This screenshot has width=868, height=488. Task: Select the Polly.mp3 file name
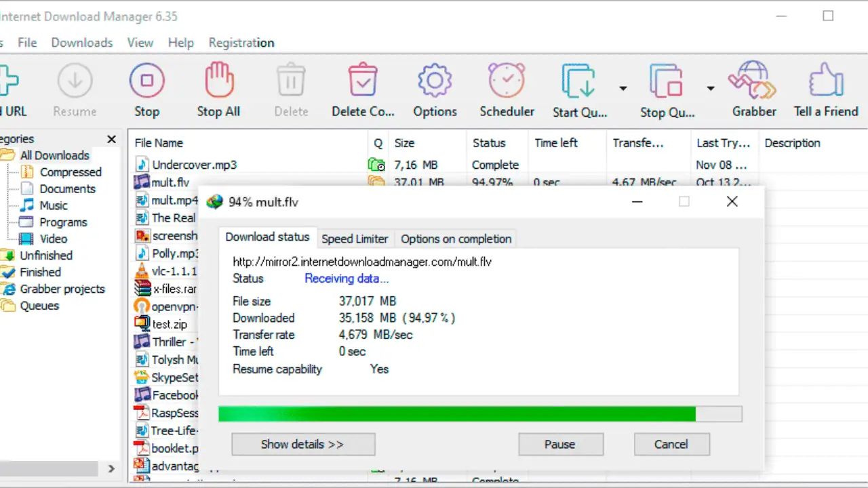click(175, 253)
